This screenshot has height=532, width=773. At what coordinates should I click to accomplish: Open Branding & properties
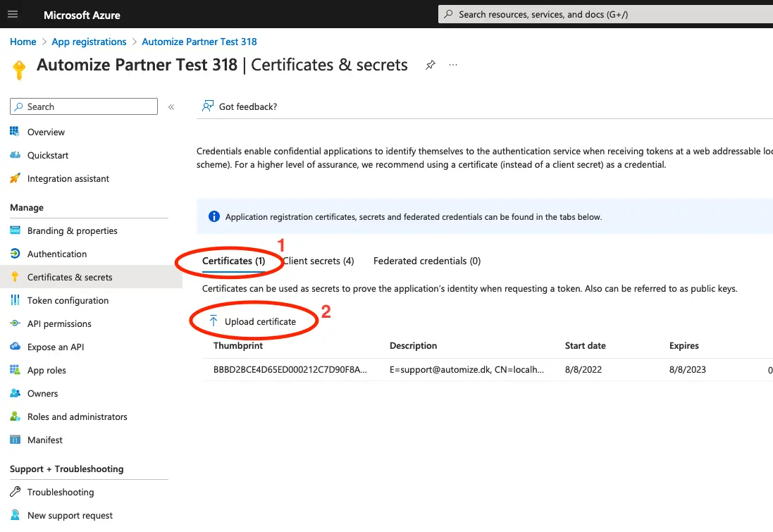click(71, 230)
